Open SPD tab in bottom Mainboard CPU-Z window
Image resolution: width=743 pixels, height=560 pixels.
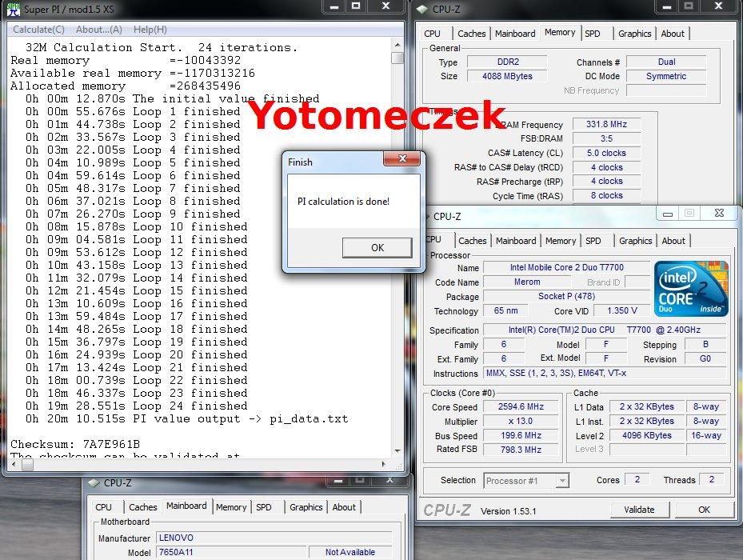pos(263,507)
